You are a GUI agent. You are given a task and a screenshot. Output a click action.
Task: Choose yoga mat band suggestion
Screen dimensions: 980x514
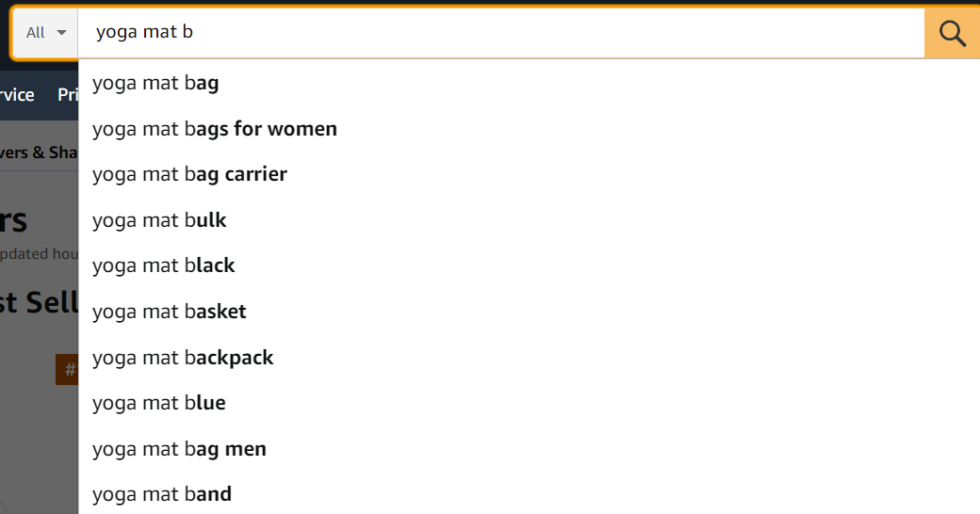529,494
